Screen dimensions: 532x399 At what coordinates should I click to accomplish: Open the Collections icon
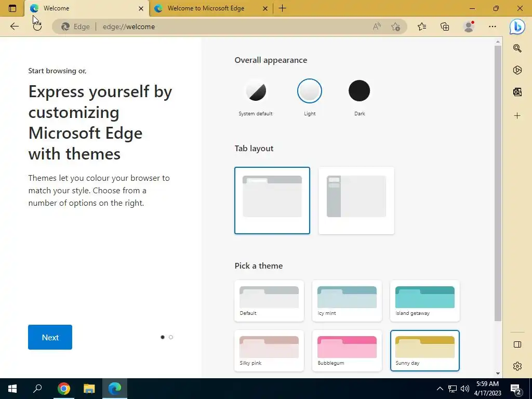(445, 26)
